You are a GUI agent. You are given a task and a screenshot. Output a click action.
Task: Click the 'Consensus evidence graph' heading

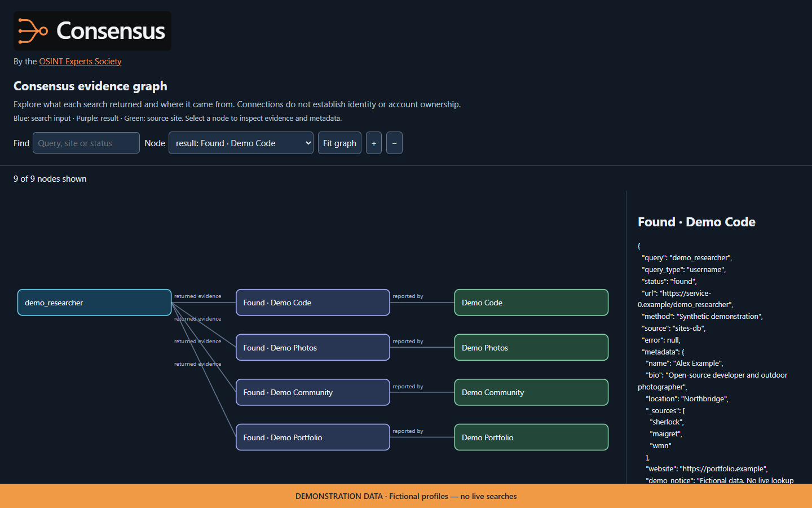90,86
